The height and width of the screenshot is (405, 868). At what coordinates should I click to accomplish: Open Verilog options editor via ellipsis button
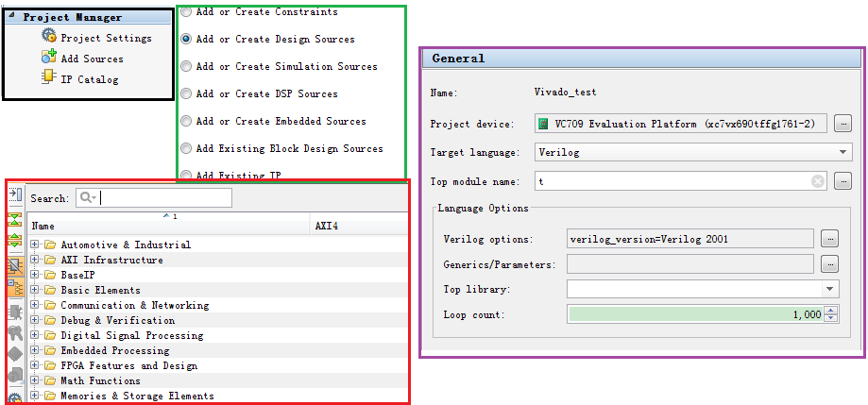coord(829,239)
